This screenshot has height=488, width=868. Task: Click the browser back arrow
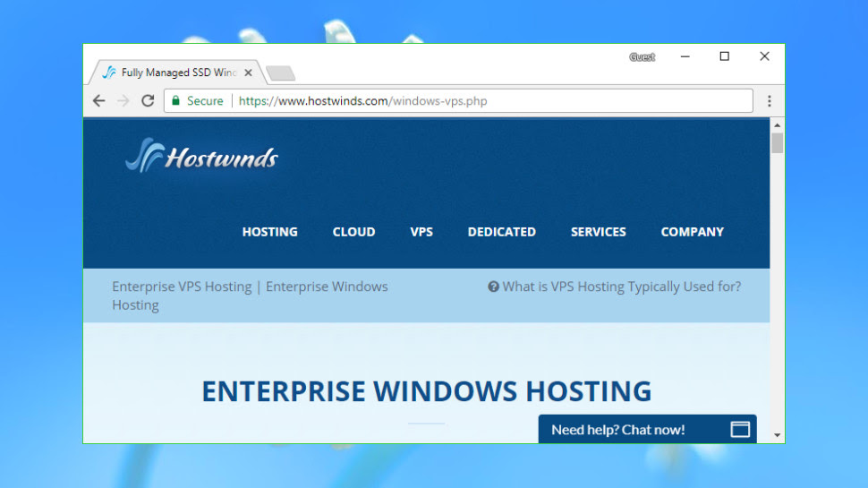pos(99,101)
